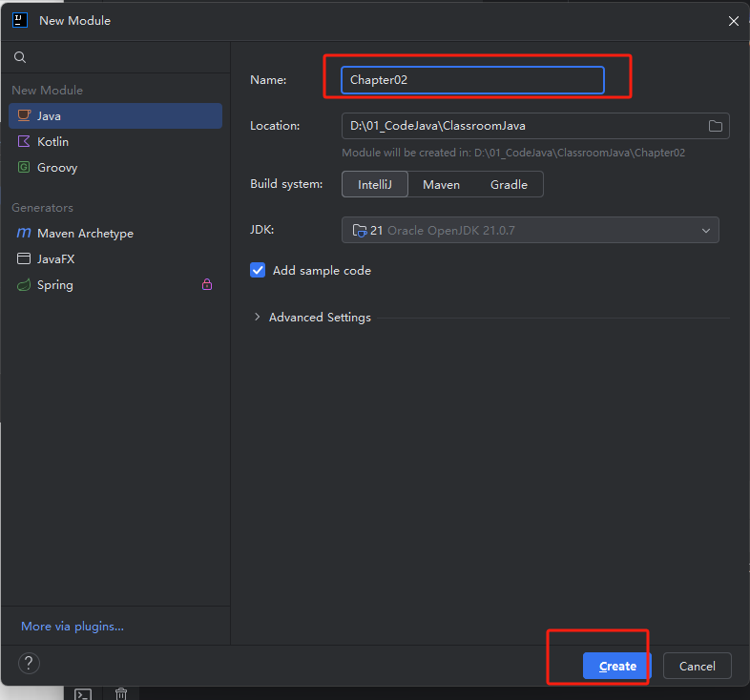Click the Java cup icon
Image resolution: width=750 pixels, height=700 pixels.
pyautogui.click(x=24, y=115)
